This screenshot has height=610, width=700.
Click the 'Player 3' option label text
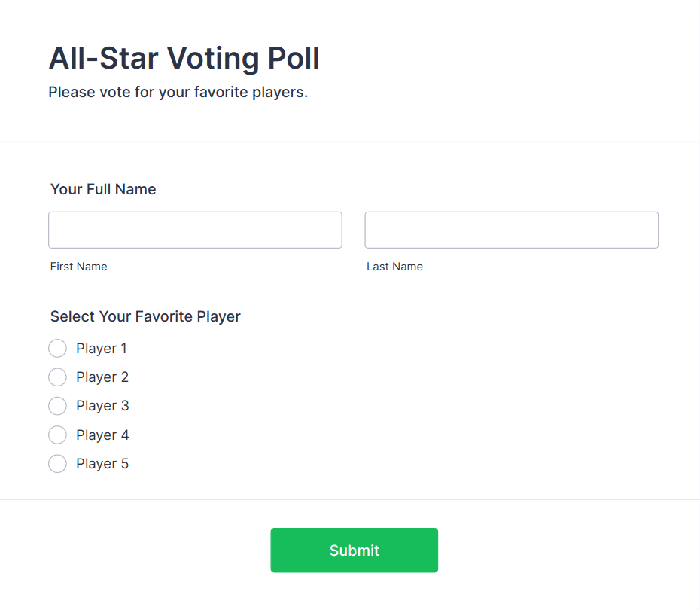102,406
